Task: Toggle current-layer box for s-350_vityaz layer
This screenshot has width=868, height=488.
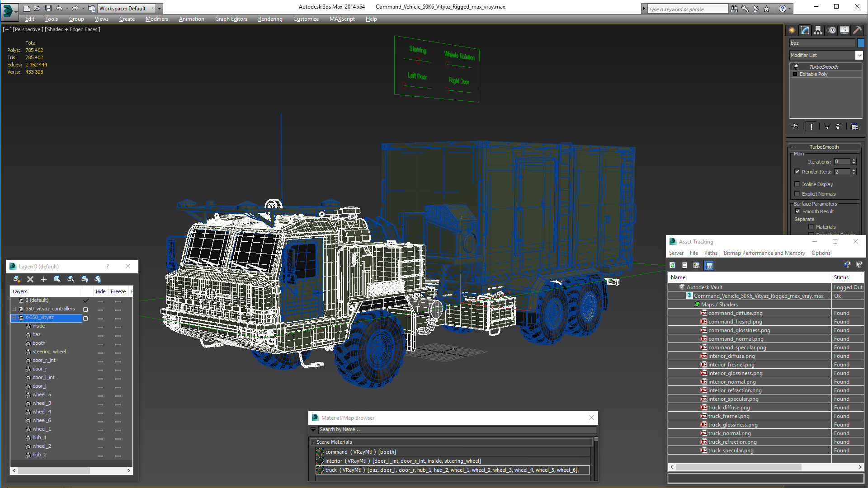Action: click(x=85, y=318)
